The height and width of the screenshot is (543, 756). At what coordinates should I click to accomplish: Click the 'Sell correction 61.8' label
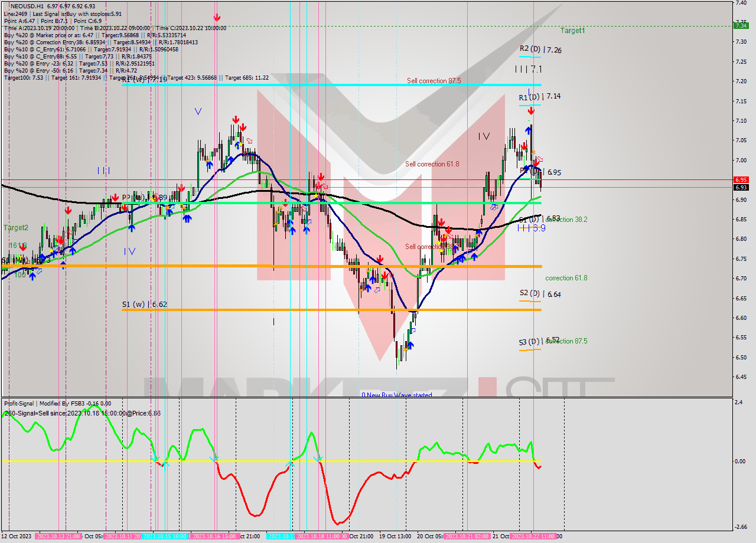(432, 164)
